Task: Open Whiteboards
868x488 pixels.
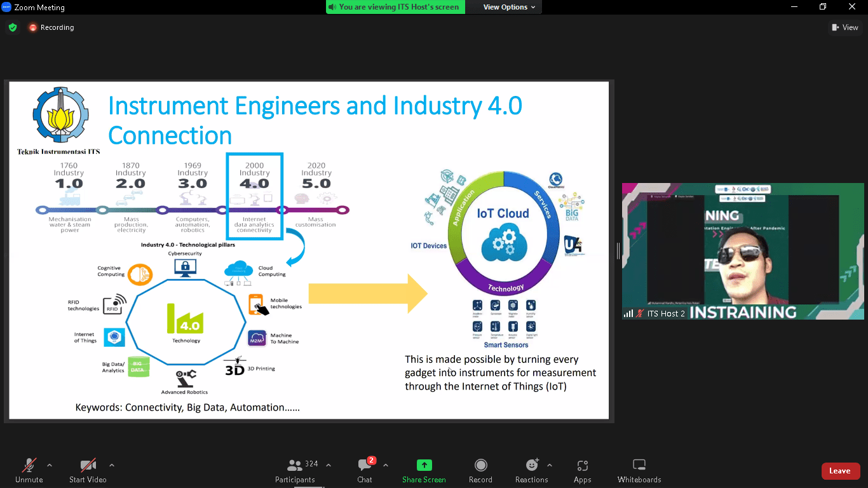Action: [639, 470]
